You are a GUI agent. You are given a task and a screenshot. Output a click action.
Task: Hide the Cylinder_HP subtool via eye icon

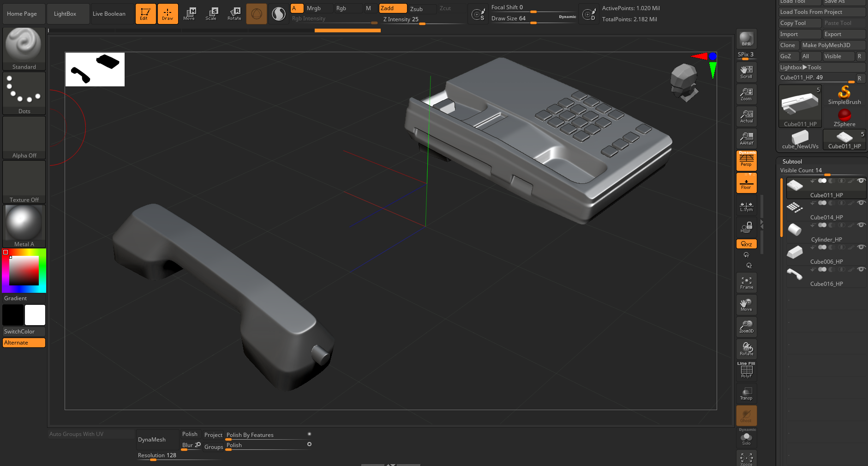(861, 225)
